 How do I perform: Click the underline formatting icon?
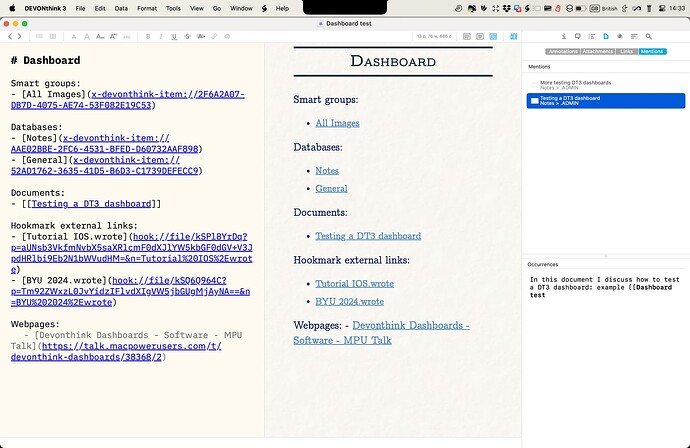point(175,36)
